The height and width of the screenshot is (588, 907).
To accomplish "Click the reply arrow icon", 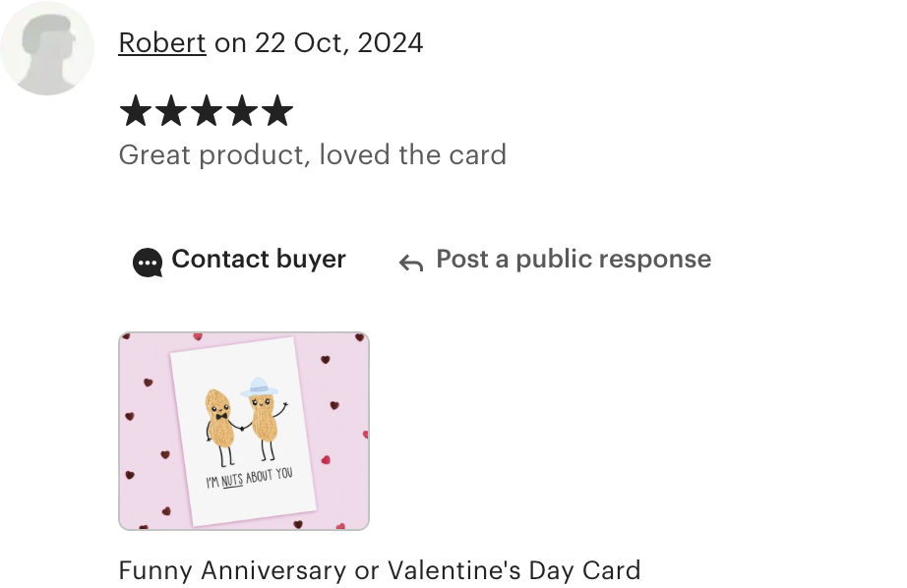I will [411, 263].
